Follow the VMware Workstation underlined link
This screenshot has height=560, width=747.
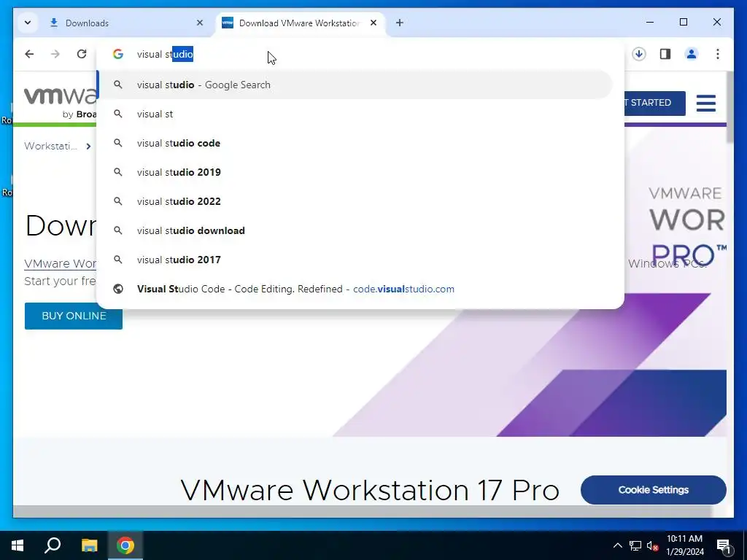coord(61,263)
